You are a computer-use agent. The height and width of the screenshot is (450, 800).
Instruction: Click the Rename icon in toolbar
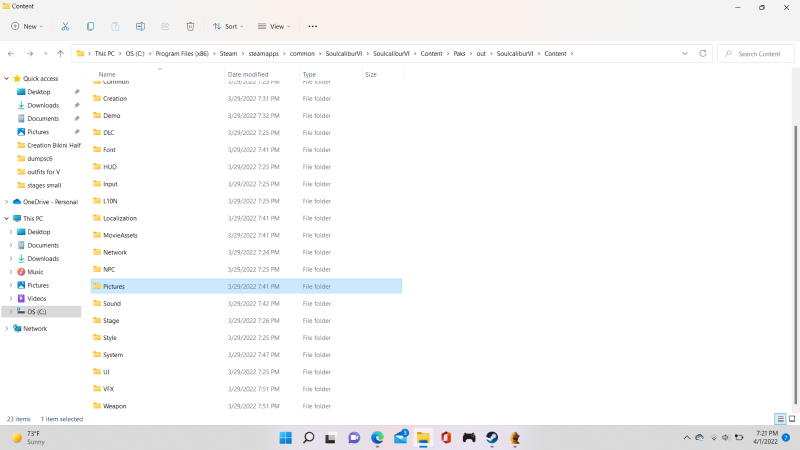click(x=140, y=27)
